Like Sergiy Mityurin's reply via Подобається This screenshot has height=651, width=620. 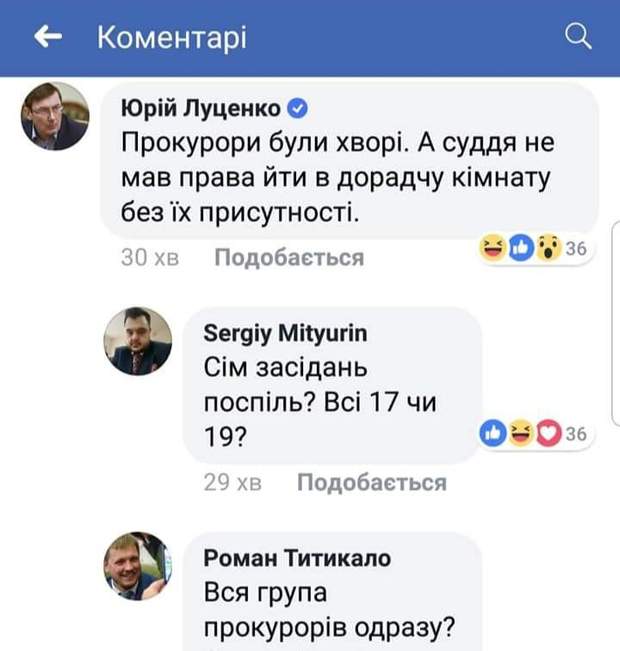(372, 483)
